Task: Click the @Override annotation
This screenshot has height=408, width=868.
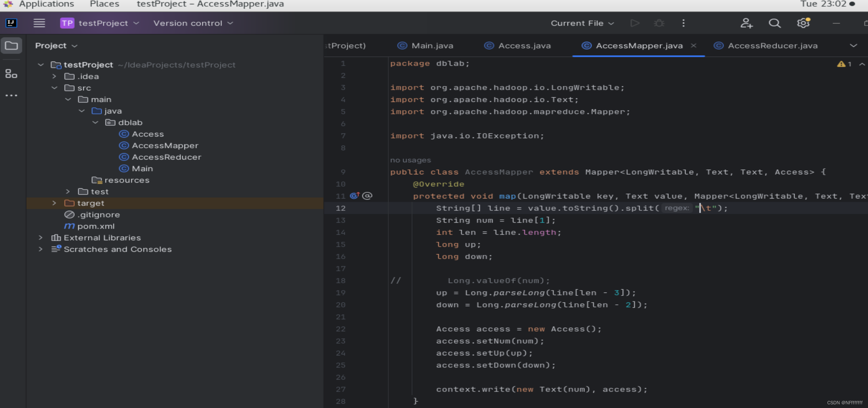Action: (438, 184)
